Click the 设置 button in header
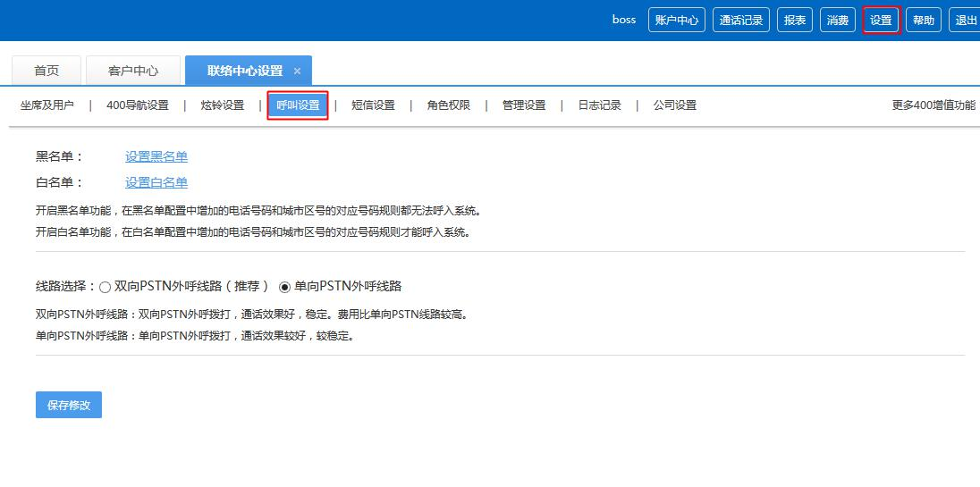The width and height of the screenshot is (980, 487). [881, 21]
